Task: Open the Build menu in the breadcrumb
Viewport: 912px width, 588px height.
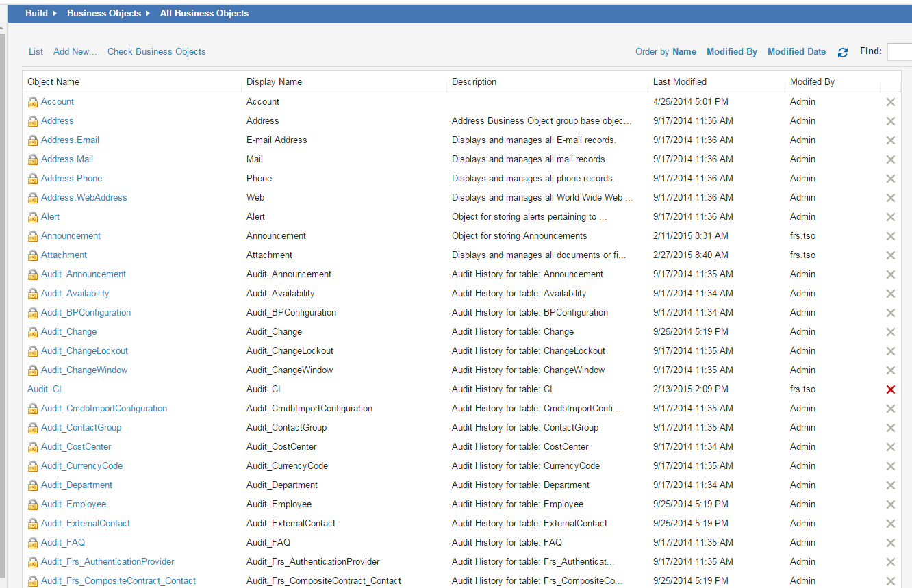Action: [33, 13]
